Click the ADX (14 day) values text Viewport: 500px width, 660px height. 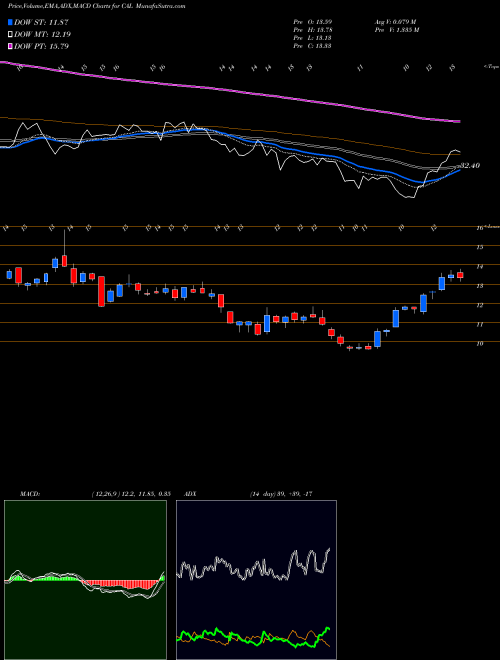(x=281, y=494)
